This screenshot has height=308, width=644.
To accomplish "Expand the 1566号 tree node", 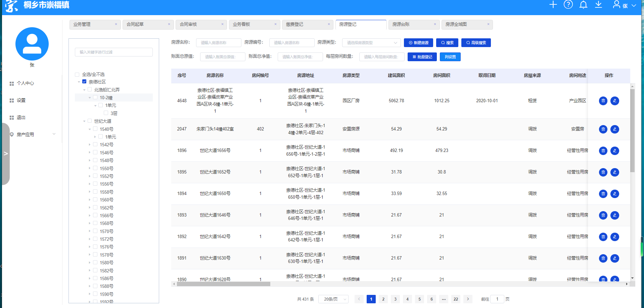I will click(90, 216).
